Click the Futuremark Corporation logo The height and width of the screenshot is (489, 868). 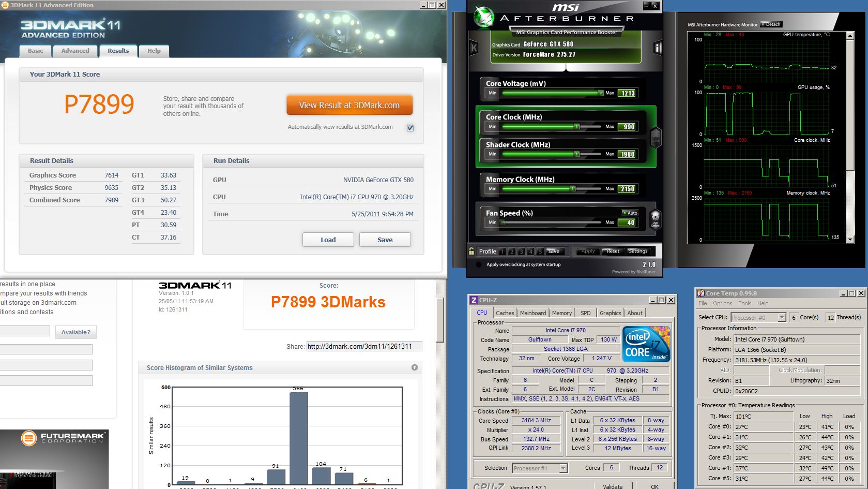pos(63,438)
